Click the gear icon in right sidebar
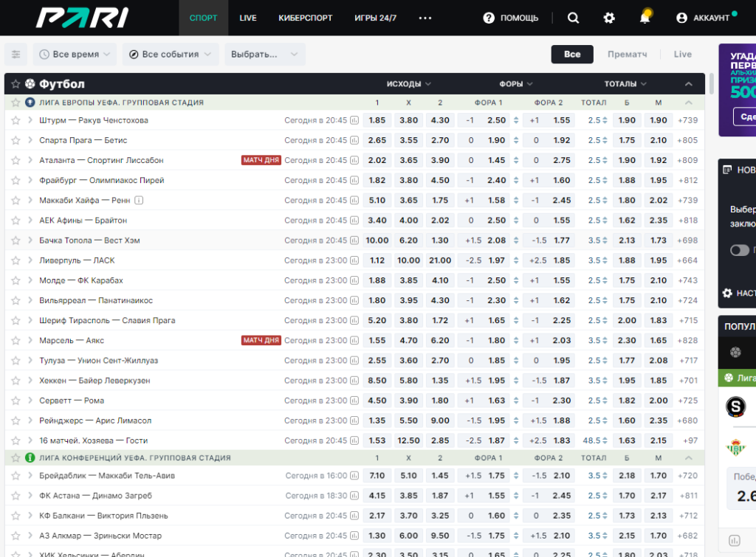 tap(727, 293)
